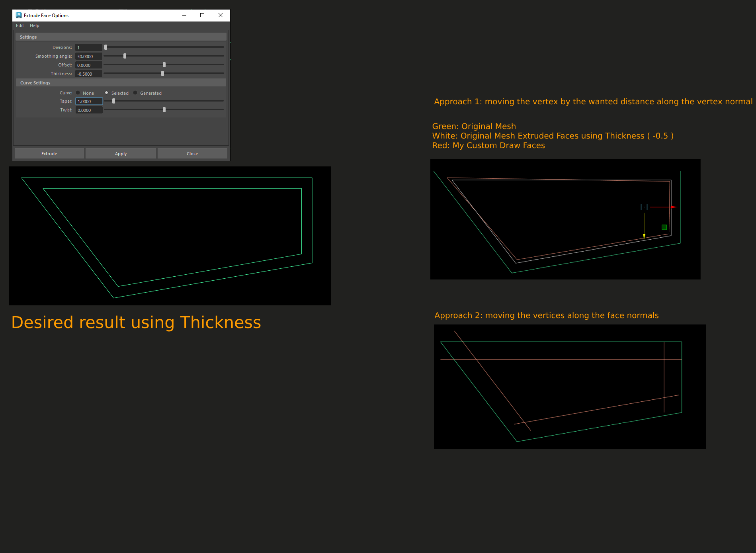
Task: Choose the Selected curve radio button
Action: [x=107, y=93]
